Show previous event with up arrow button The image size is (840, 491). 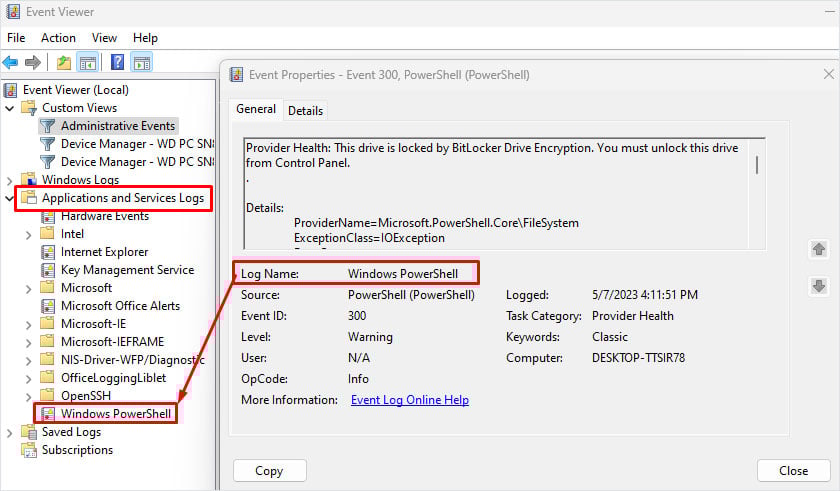coord(819,249)
